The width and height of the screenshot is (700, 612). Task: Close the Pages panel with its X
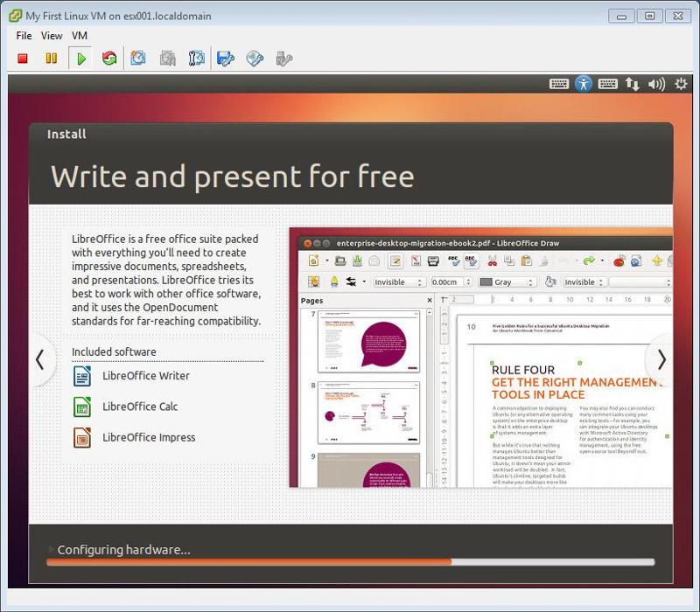[430, 300]
